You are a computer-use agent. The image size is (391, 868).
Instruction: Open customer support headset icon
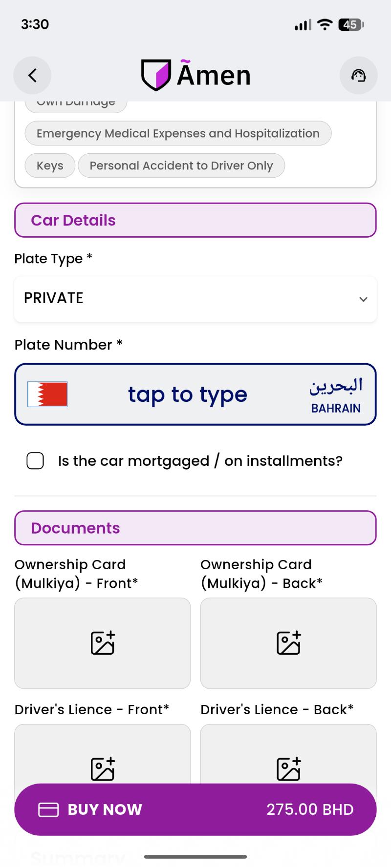358,75
